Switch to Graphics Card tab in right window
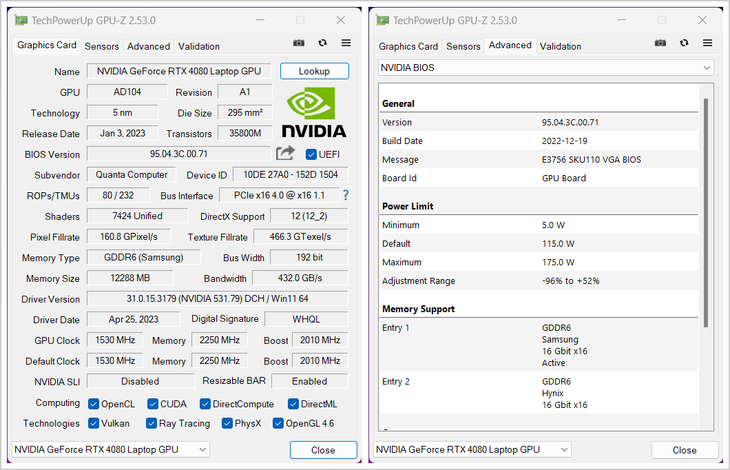 [408, 47]
